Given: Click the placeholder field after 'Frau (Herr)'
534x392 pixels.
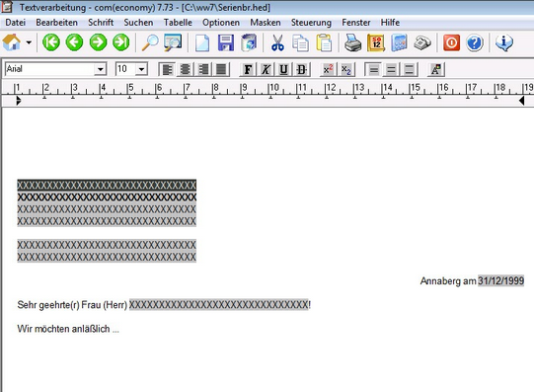Looking at the screenshot, I should 219,304.
